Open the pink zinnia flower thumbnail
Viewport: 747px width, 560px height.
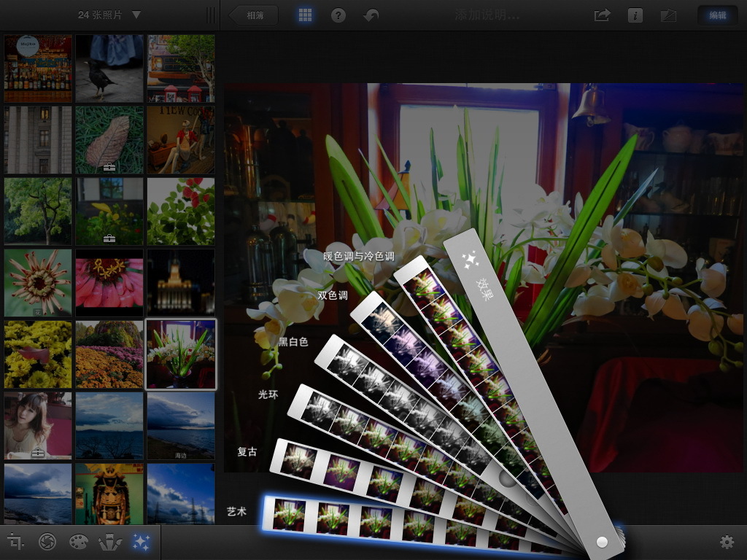109,283
